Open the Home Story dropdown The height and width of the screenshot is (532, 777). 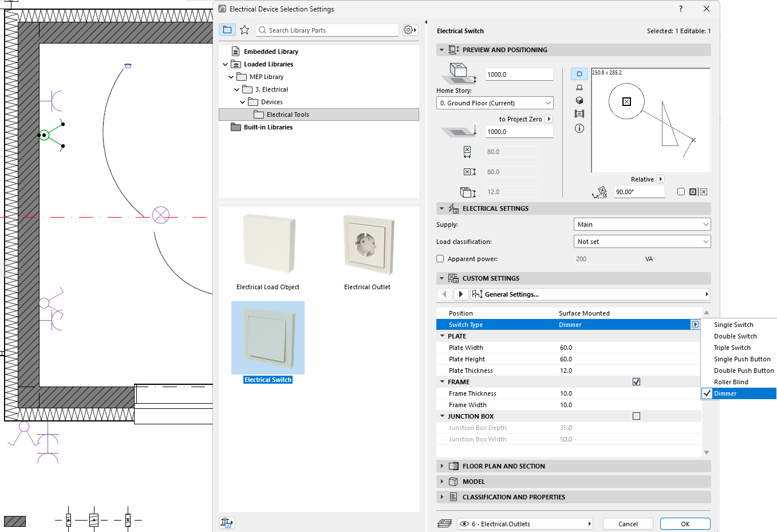tap(495, 103)
